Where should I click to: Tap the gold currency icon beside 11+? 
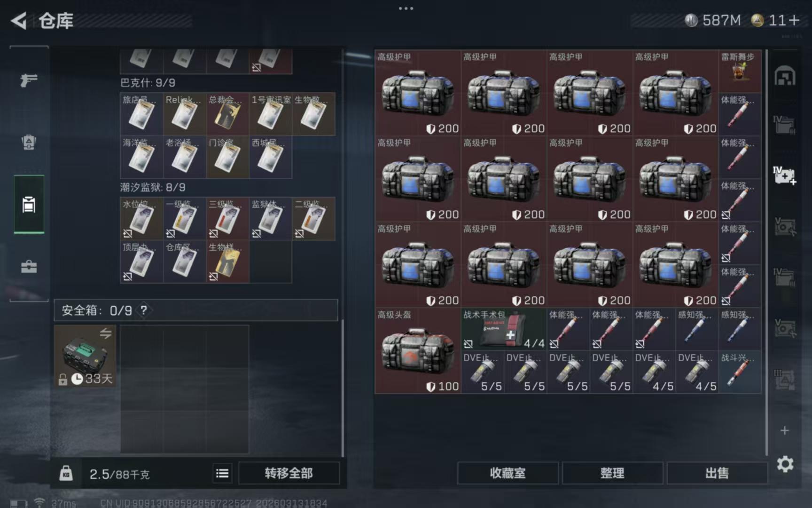pos(757,20)
